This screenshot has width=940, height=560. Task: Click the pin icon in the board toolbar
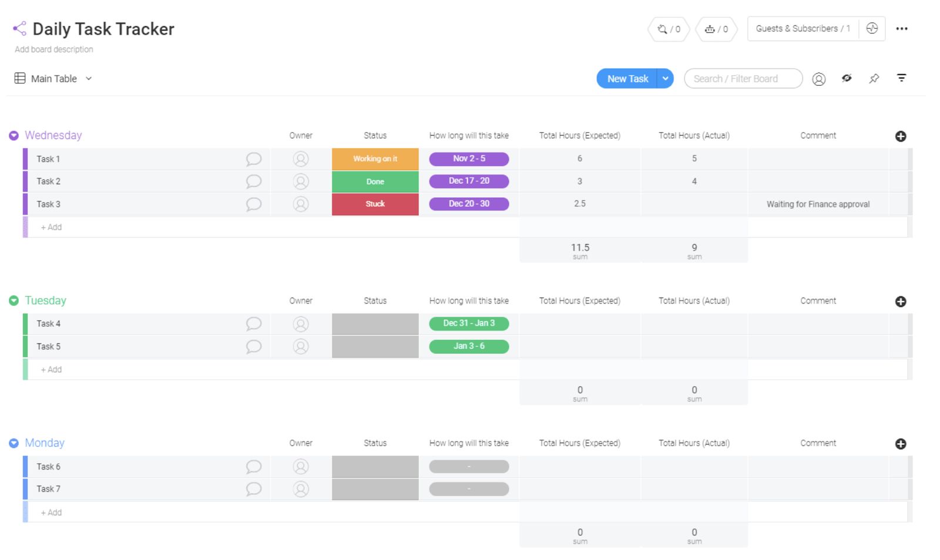[874, 78]
